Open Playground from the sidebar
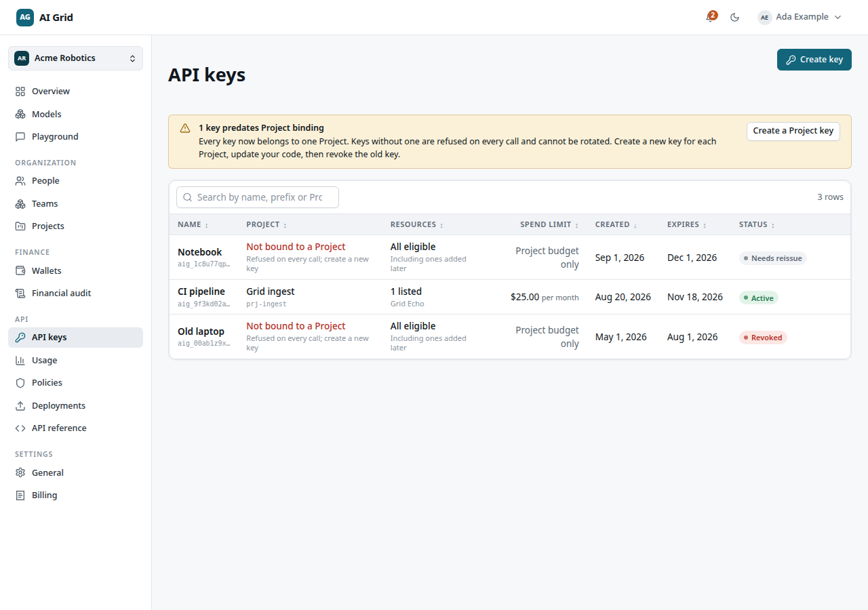Viewport: 868px width, 610px height. [x=75, y=137]
